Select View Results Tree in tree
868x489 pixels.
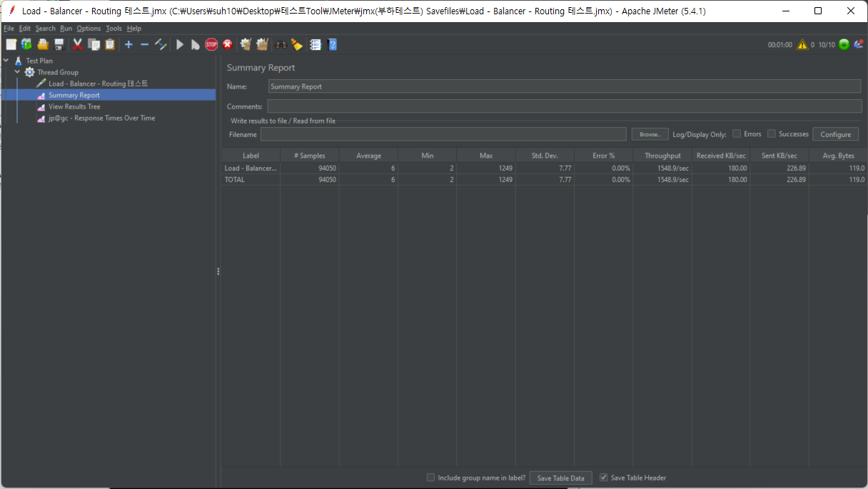(74, 106)
